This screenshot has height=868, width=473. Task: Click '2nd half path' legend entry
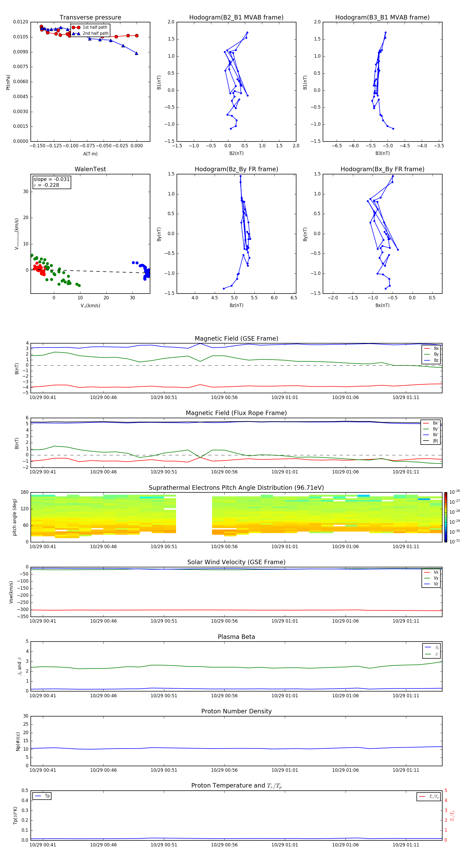pos(90,33)
